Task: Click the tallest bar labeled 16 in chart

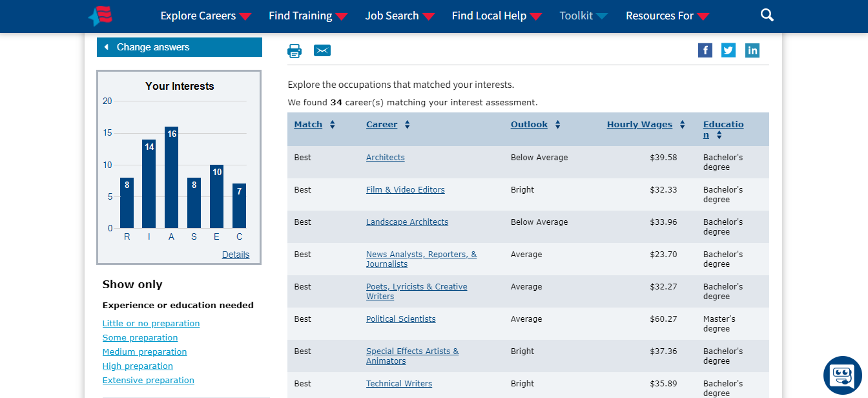Action: 171,178
